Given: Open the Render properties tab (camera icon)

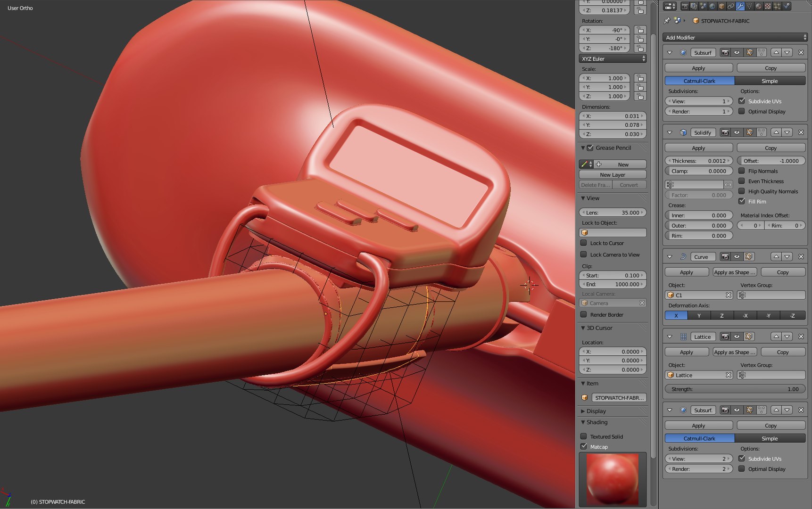Looking at the screenshot, I should click(x=685, y=6).
